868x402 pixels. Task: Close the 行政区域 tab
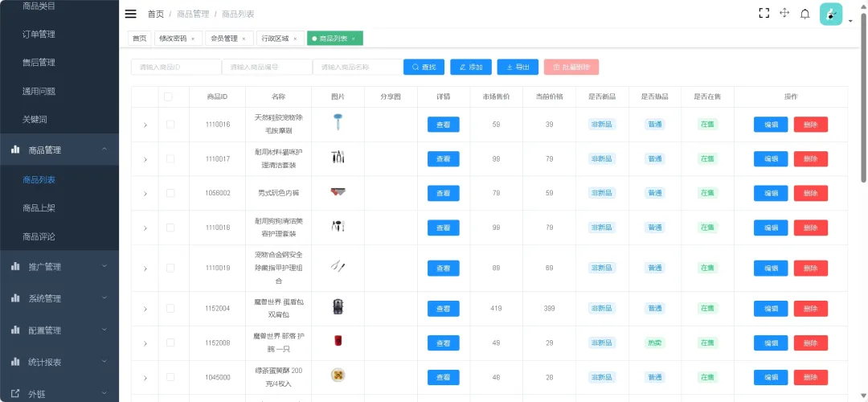pos(295,39)
